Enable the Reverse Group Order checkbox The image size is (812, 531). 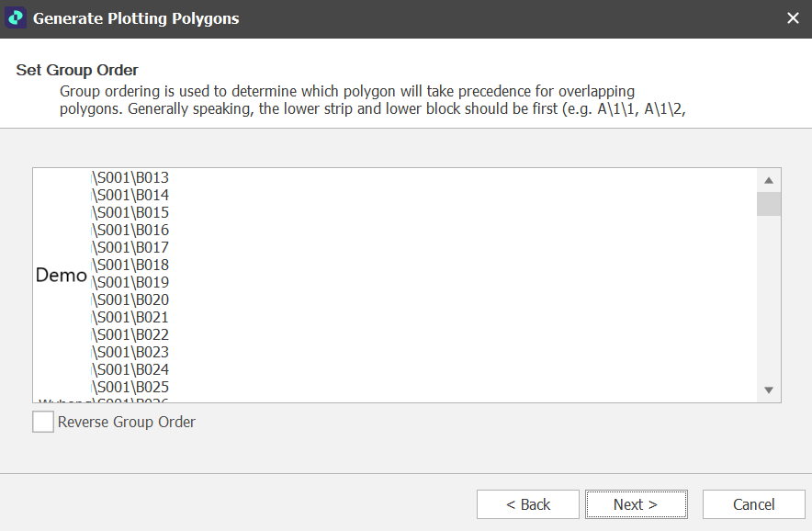(x=43, y=422)
